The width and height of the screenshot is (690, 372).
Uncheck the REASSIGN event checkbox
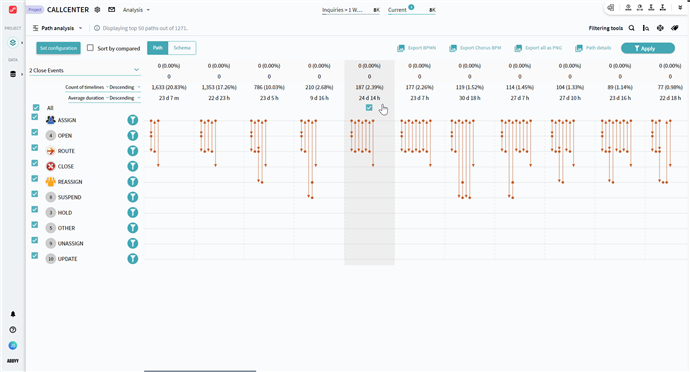(x=35, y=179)
